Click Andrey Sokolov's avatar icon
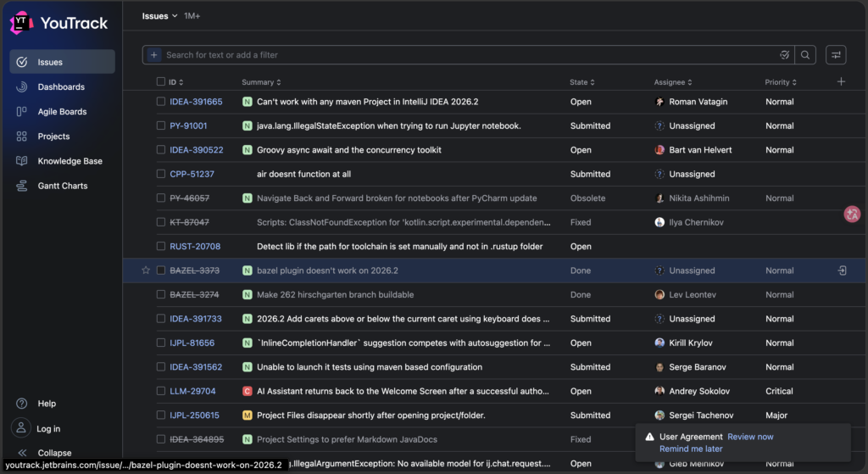This screenshot has height=474, width=868. point(659,391)
